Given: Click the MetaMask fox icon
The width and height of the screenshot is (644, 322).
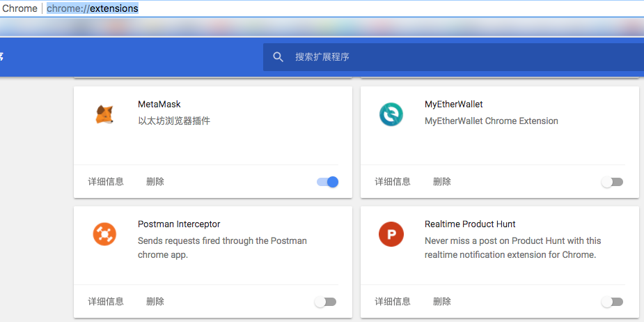Looking at the screenshot, I should [x=104, y=114].
